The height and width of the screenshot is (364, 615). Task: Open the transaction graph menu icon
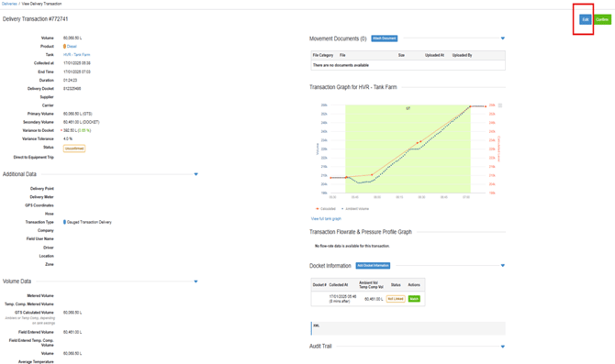click(500, 105)
